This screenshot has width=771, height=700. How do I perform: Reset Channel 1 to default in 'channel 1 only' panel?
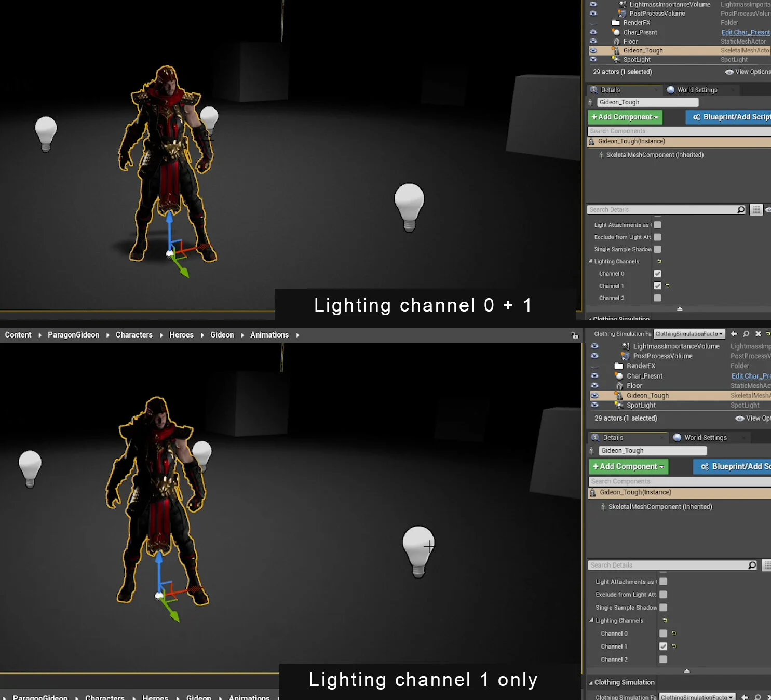674,647
